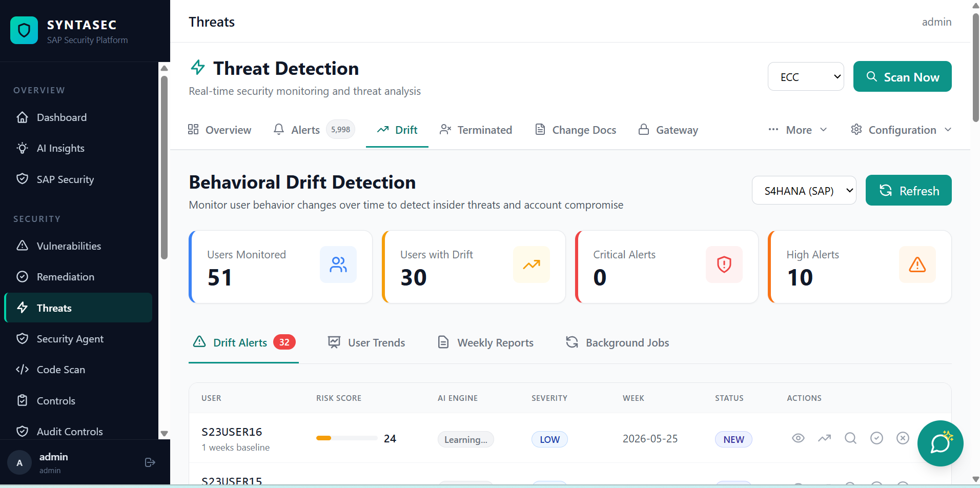Click the sidebar scrollbar thumb

164,167
